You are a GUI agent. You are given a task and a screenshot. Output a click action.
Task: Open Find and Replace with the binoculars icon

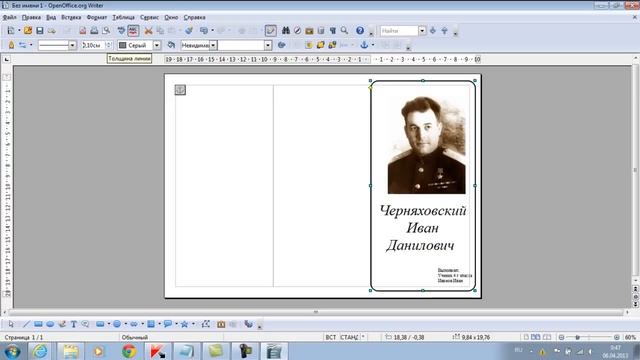[x=286, y=31]
